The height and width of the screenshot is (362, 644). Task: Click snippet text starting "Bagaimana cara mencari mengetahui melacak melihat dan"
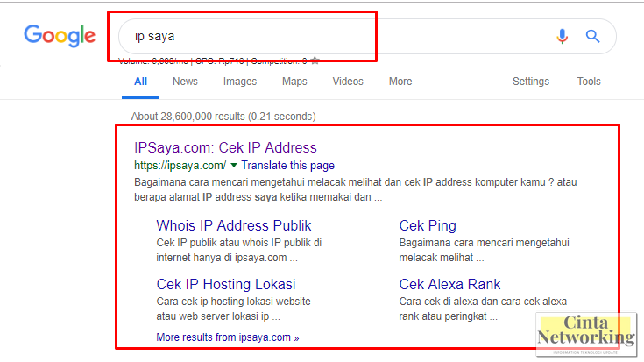355,189
